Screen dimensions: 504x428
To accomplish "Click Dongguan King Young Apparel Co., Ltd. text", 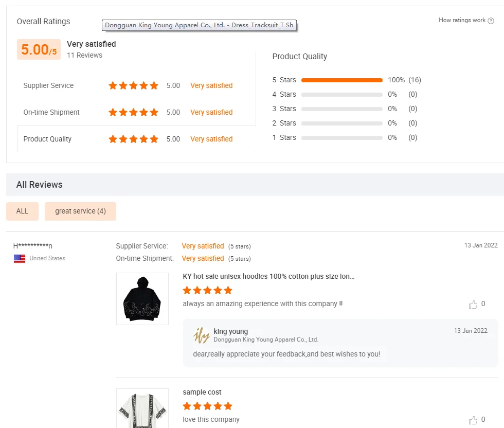I will tap(266, 340).
